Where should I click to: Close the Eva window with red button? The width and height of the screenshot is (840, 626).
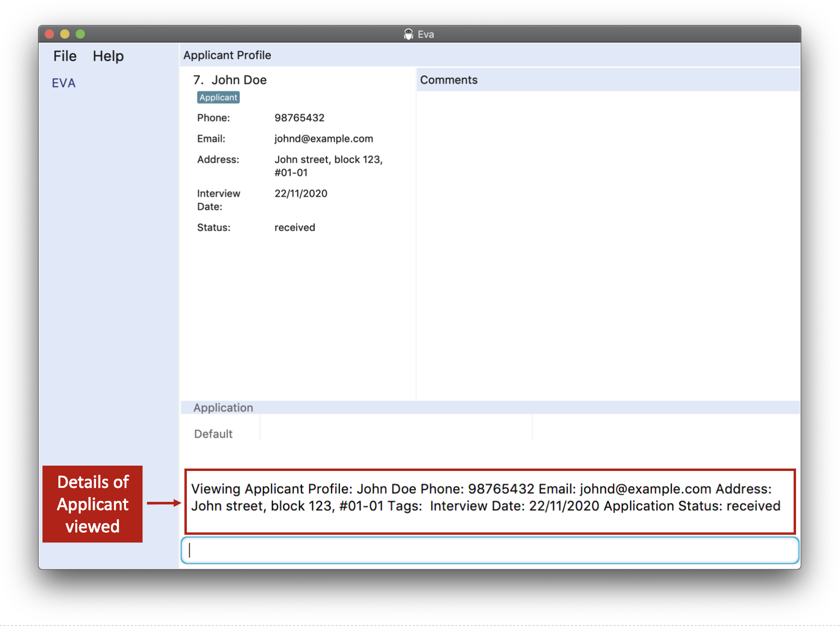[49, 34]
